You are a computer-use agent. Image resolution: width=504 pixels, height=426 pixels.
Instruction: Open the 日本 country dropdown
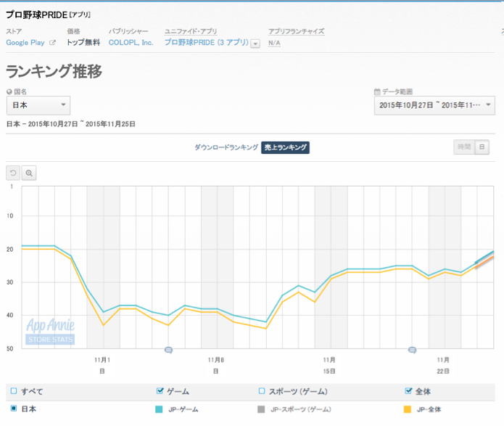click(38, 105)
